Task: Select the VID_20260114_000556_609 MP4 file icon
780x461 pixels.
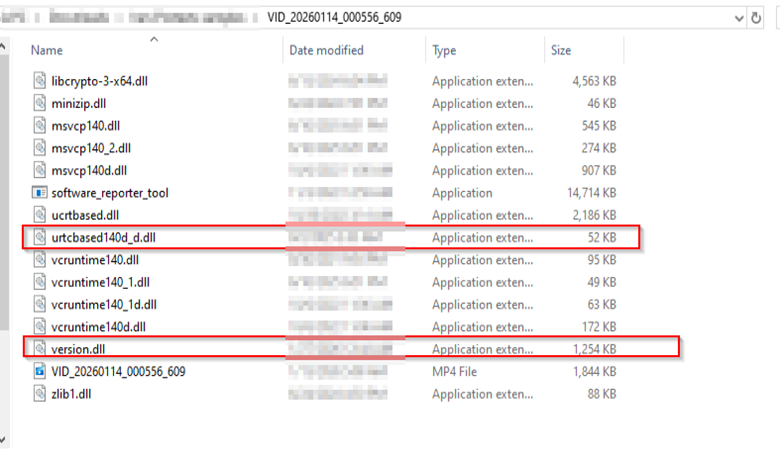Action: (x=40, y=372)
